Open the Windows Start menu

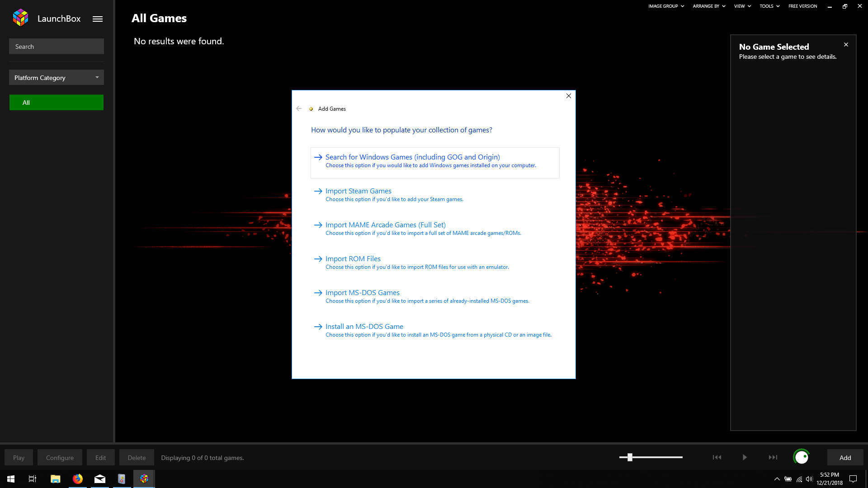11,479
